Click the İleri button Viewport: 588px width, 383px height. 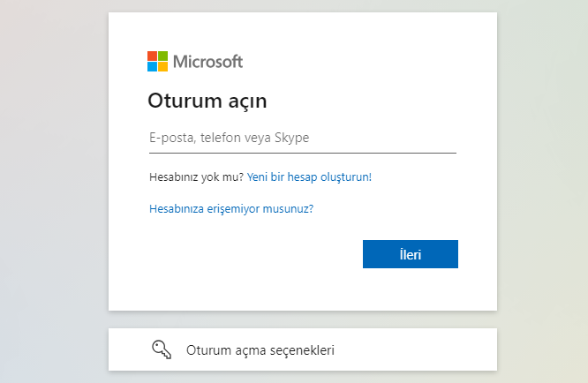[411, 254]
